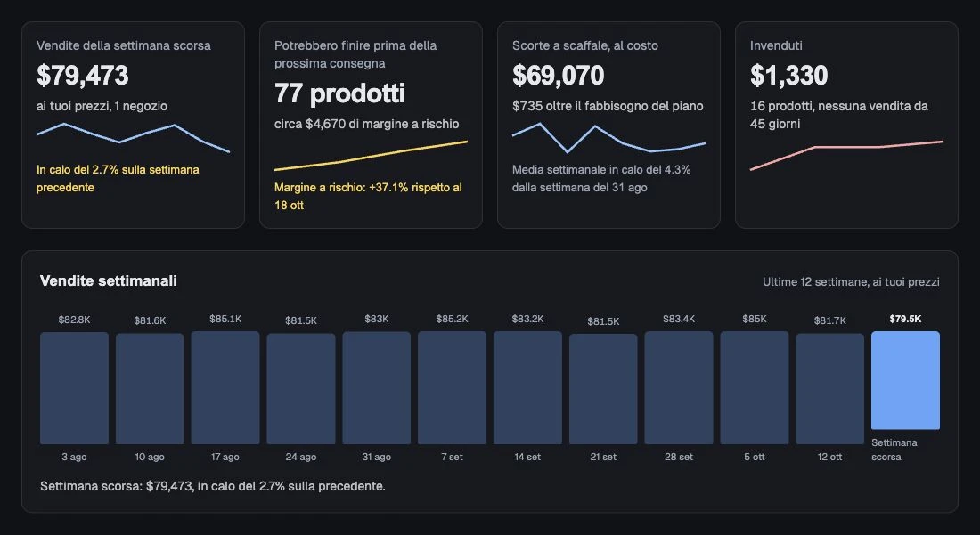Select the $79,473 headline in the sales card

(83, 76)
